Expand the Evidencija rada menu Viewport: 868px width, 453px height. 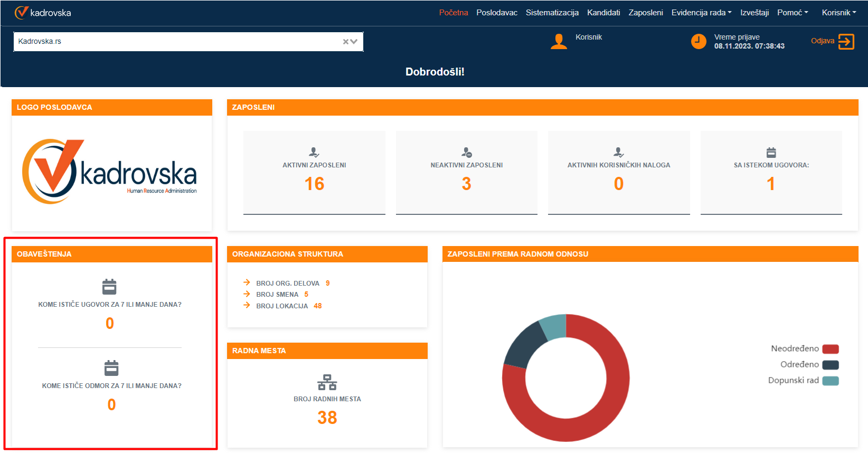pos(701,13)
